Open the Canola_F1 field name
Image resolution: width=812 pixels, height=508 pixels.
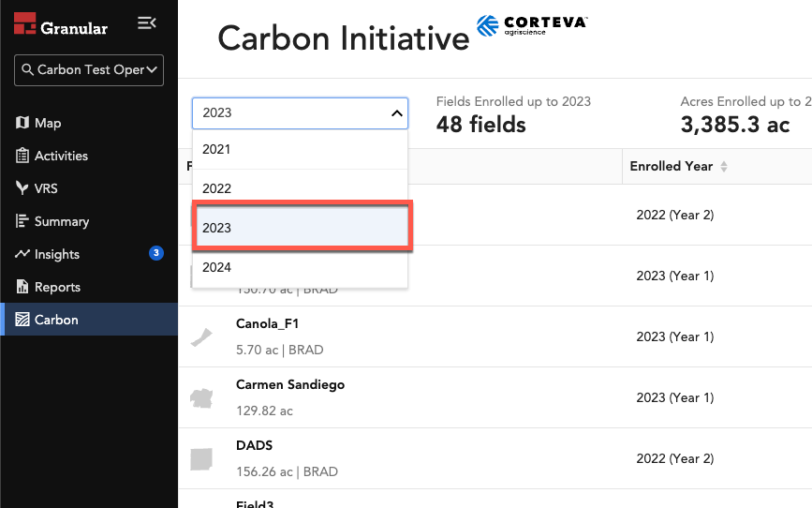(267, 323)
